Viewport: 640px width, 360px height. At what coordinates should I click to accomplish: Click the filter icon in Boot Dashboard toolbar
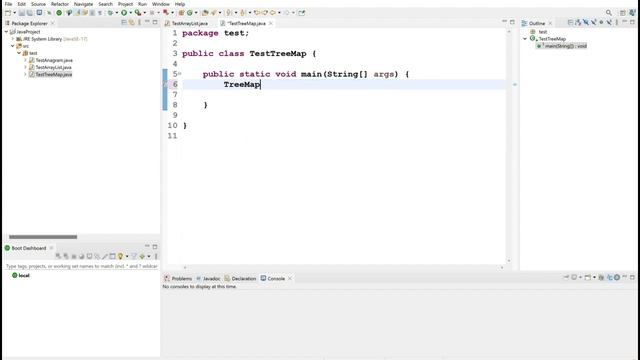134,256
